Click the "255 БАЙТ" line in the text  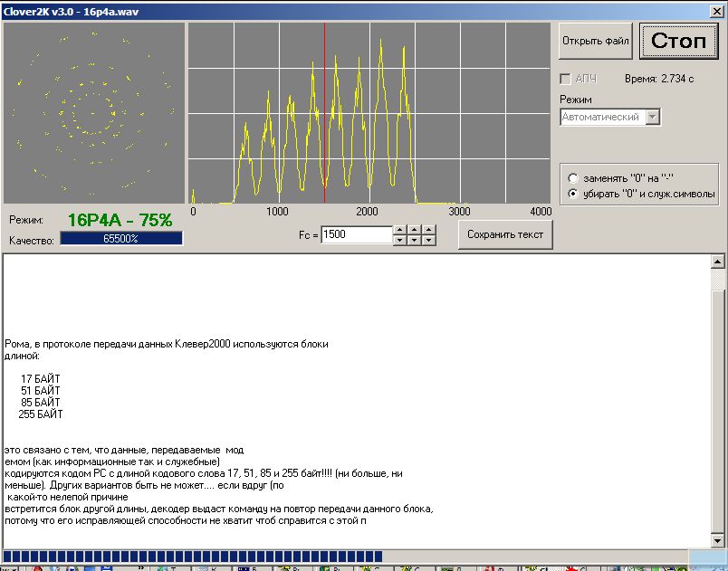point(41,414)
